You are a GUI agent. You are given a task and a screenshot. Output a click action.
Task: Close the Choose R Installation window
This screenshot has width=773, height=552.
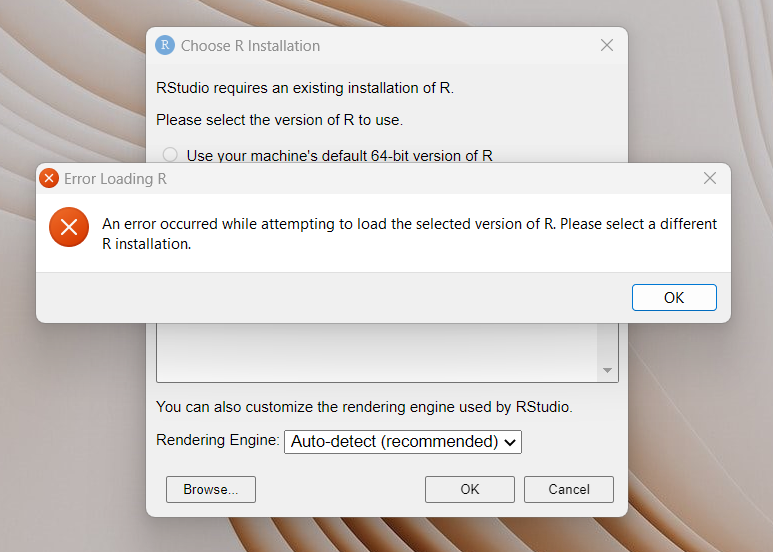point(606,45)
